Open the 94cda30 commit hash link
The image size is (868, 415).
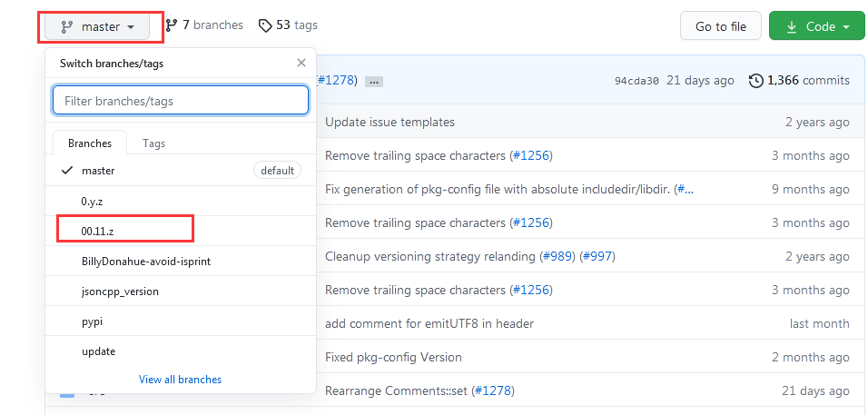coord(636,81)
